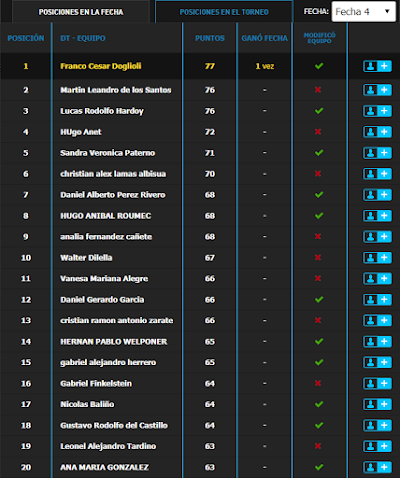Select Leonel Alejandro Tardino name
Screen dimensions: 400x478
pos(108,446)
